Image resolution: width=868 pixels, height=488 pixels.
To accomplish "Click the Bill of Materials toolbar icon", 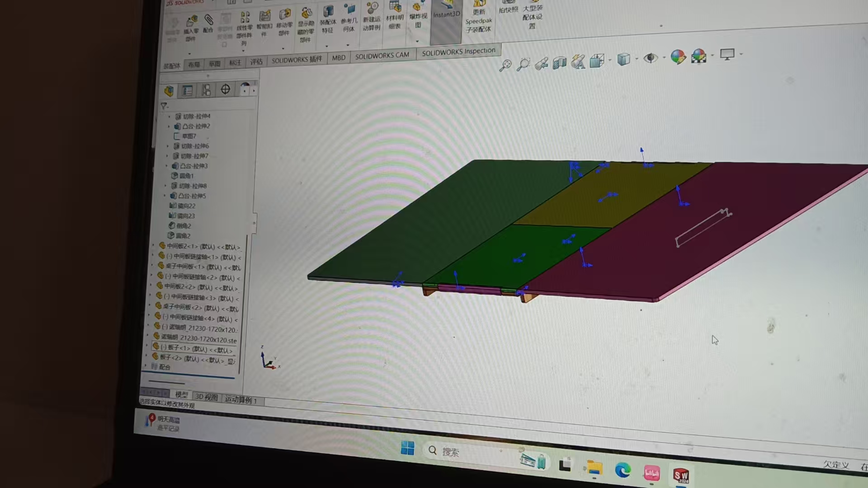I will (x=395, y=7).
